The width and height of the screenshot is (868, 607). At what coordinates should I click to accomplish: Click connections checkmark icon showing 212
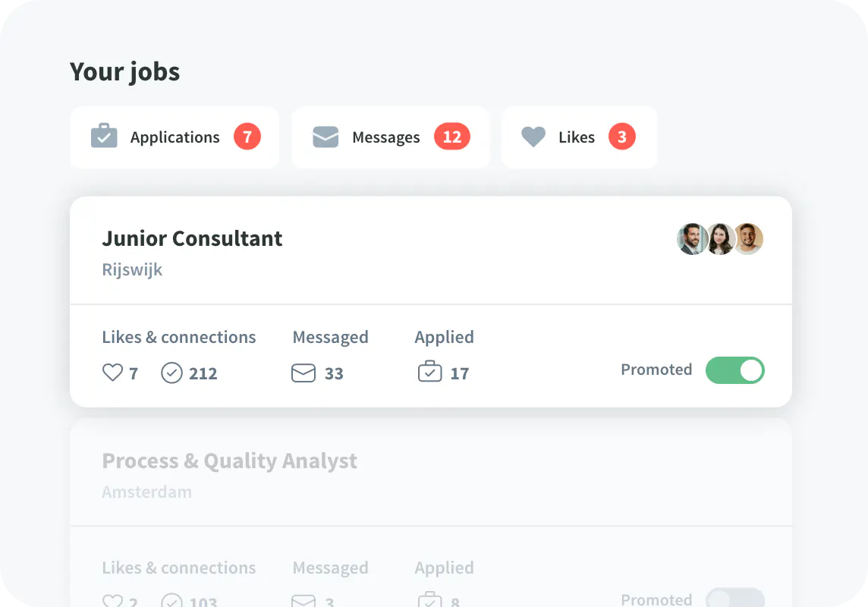pos(172,373)
